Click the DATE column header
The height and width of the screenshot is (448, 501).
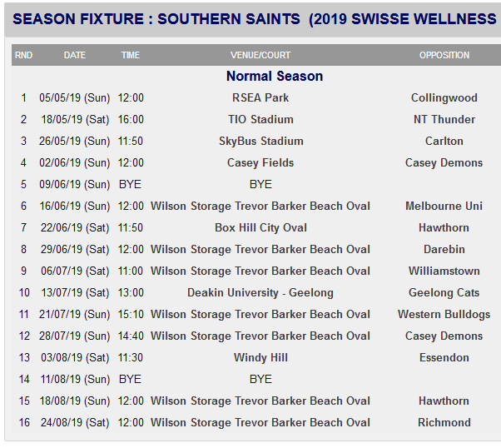[75, 55]
